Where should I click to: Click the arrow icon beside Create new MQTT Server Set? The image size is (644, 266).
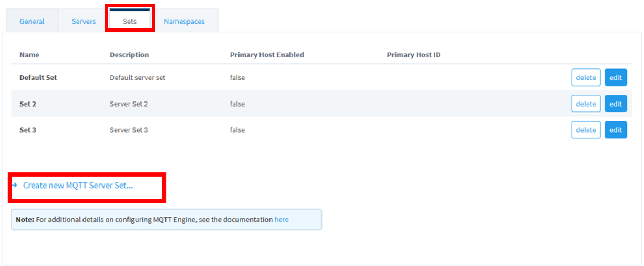(x=15, y=185)
